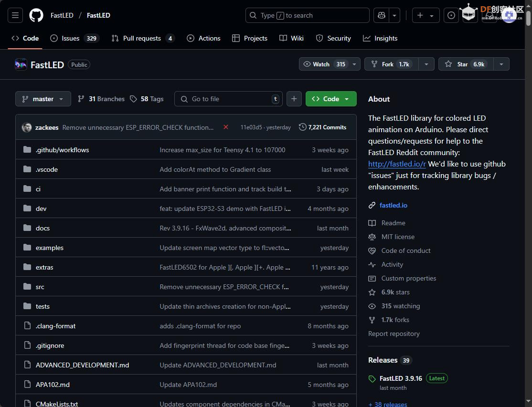The height and width of the screenshot is (407, 532).
Task: Click the Readme book icon
Action: click(x=372, y=223)
